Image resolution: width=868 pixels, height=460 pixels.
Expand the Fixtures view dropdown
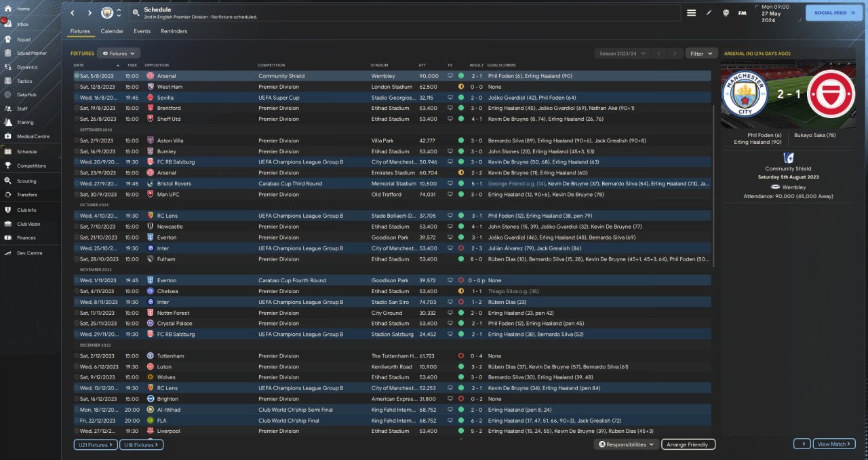pyautogui.click(x=119, y=53)
